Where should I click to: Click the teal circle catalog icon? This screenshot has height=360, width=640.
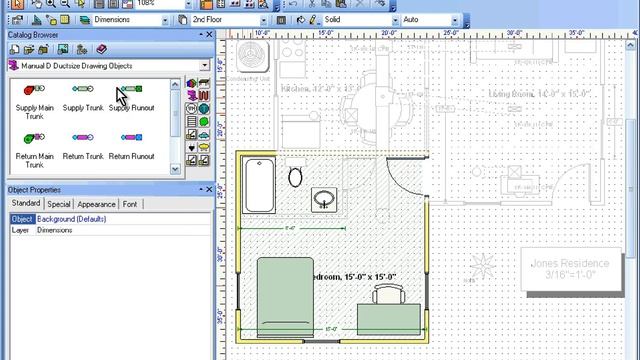204,109
